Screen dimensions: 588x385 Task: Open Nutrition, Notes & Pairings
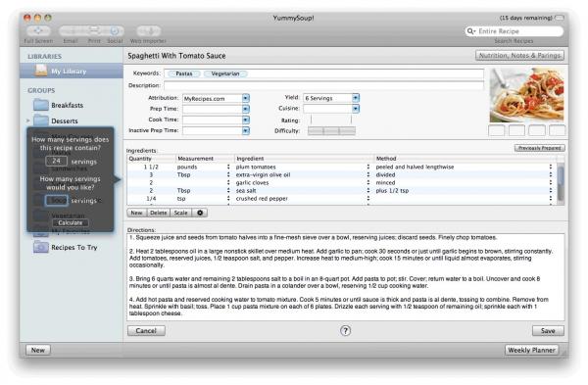coord(519,56)
